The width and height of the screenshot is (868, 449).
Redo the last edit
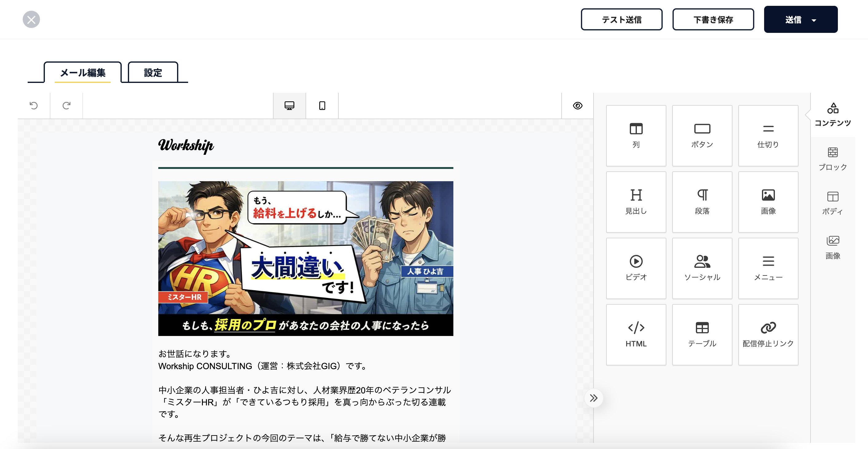tap(66, 106)
